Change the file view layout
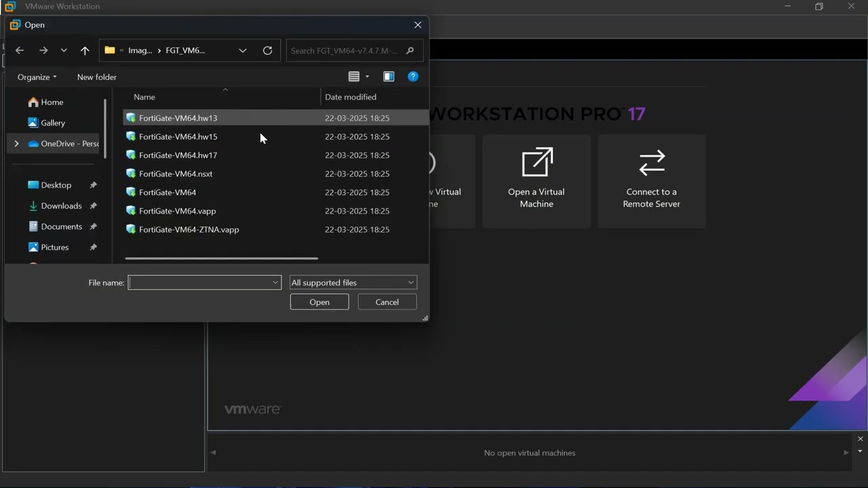This screenshot has width=868, height=488. [354, 77]
